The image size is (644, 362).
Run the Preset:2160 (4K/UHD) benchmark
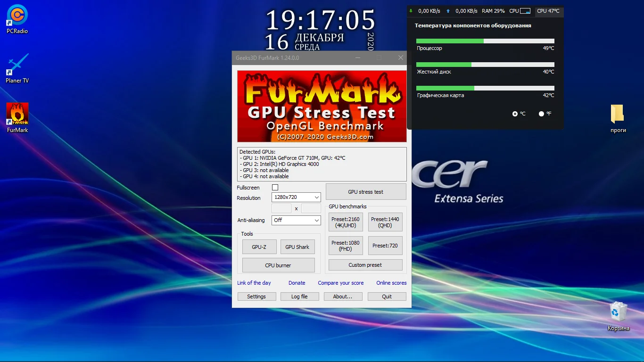[x=346, y=222]
